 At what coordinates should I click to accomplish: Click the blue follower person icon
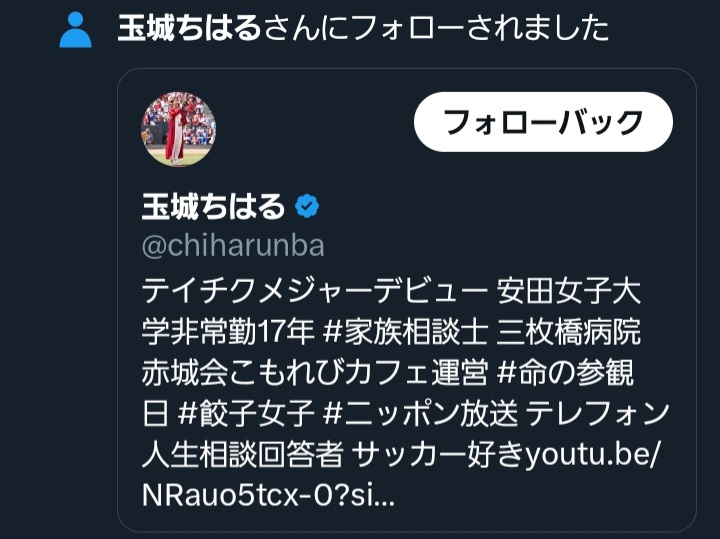pos(75,30)
